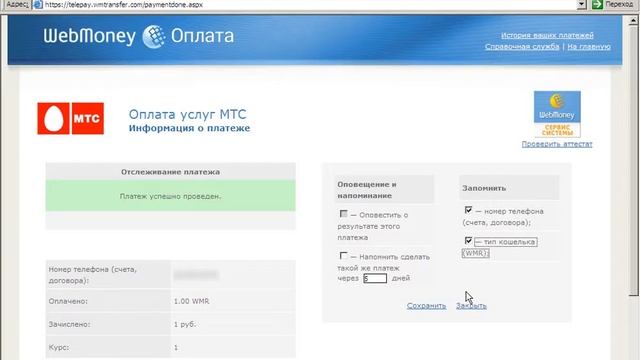This screenshot has width=640, height=360.
Task: Uncheck the номер телефона remember checkbox
Action: pyautogui.click(x=468, y=210)
